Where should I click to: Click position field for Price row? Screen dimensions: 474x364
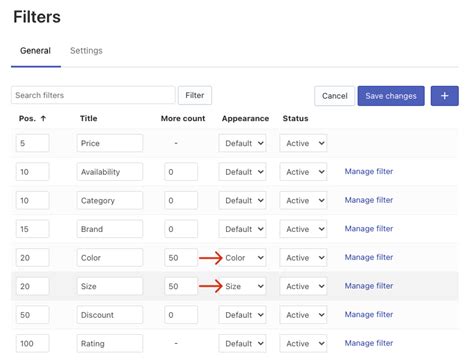pyautogui.click(x=32, y=143)
